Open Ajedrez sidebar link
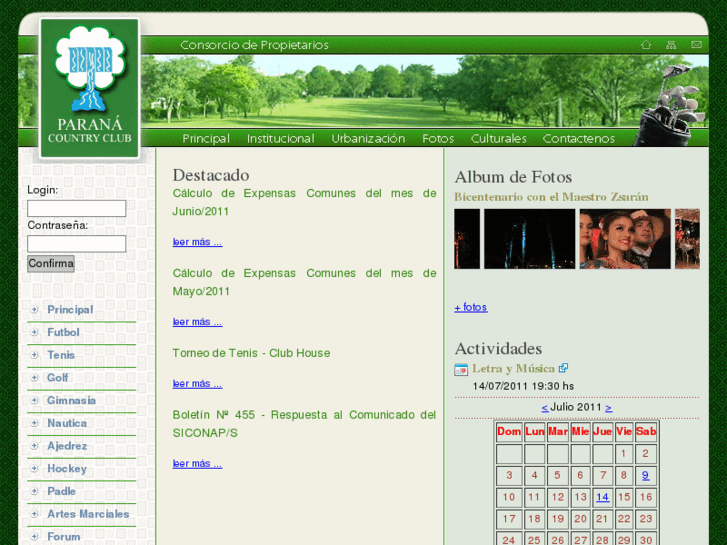This screenshot has width=727, height=545. tap(67, 446)
